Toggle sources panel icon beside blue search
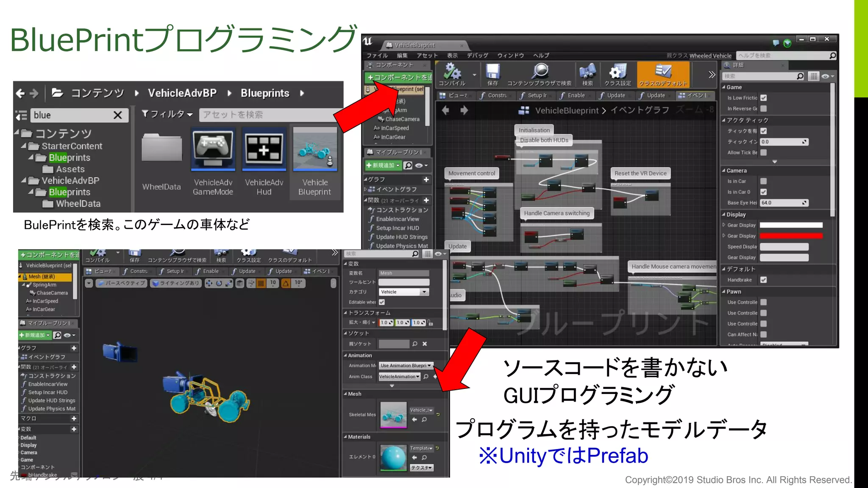 tap(21, 115)
